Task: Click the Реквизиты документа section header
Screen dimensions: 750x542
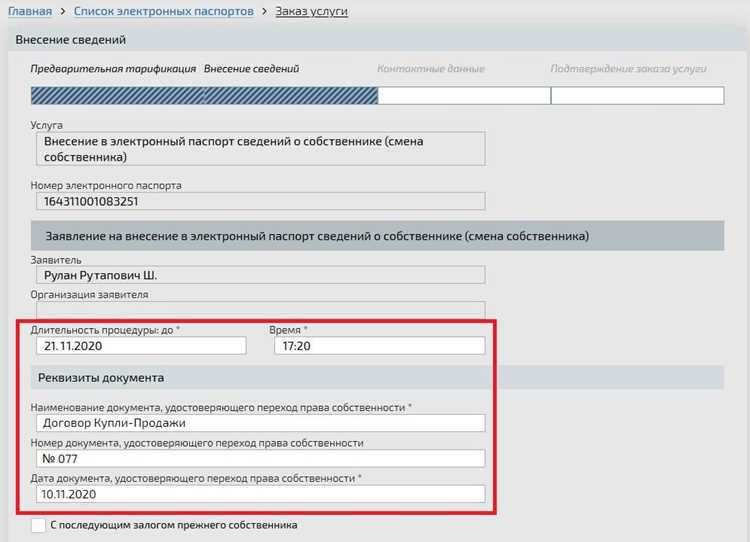Action: tap(377, 377)
